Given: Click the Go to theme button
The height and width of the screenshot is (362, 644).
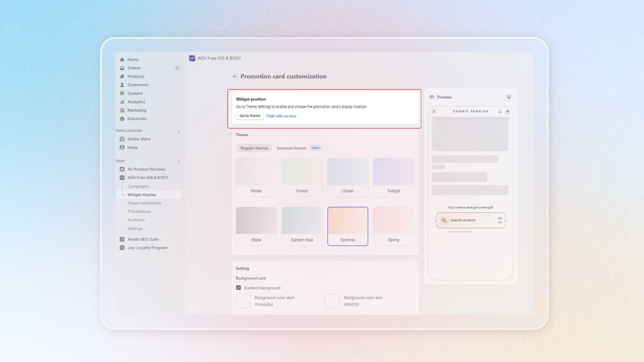Looking at the screenshot, I should click(x=250, y=116).
